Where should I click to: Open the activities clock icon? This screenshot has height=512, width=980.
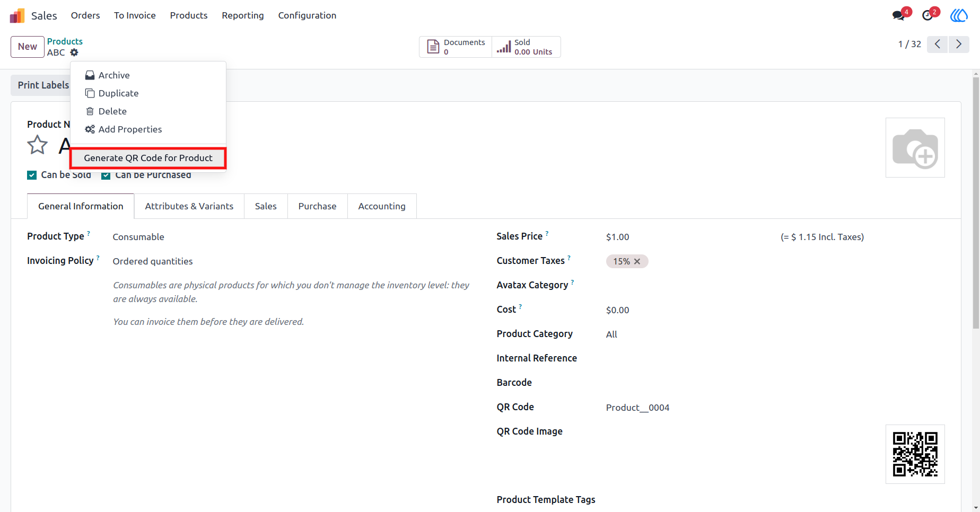927,15
